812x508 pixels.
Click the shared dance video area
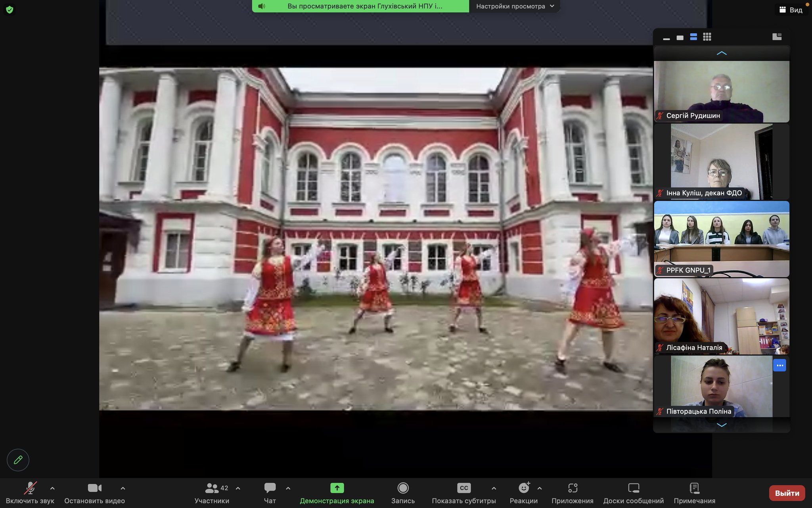click(x=376, y=239)
